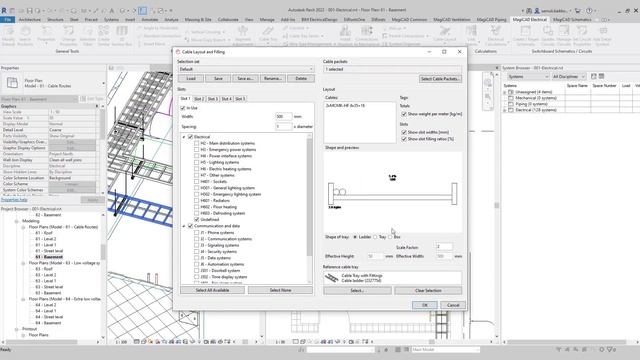Switch to the Slot 2 tab
This screenshot has height=360, width=640.
click(199, 99)
